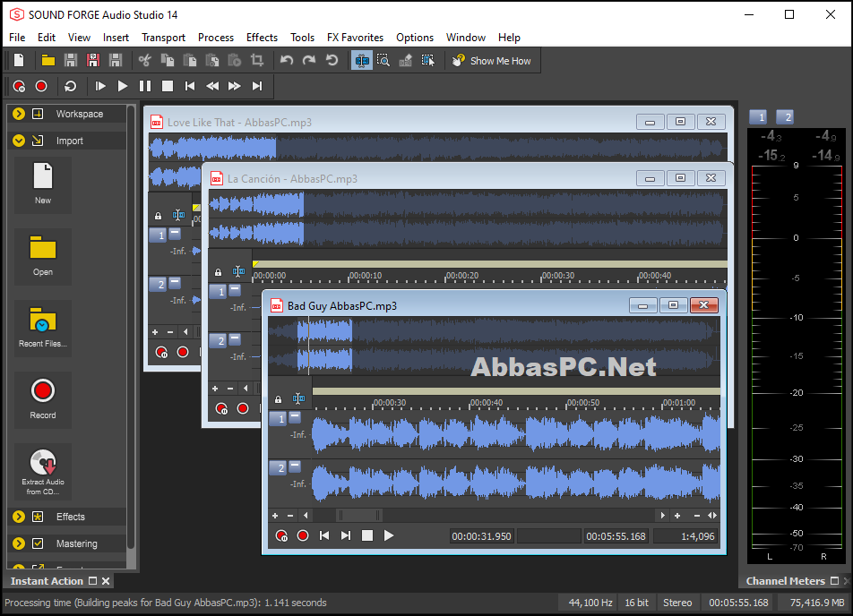Click the Cut scissors toolbar icon
The width and height of the screenshot is (853, 616).
[x=145, y=60]
